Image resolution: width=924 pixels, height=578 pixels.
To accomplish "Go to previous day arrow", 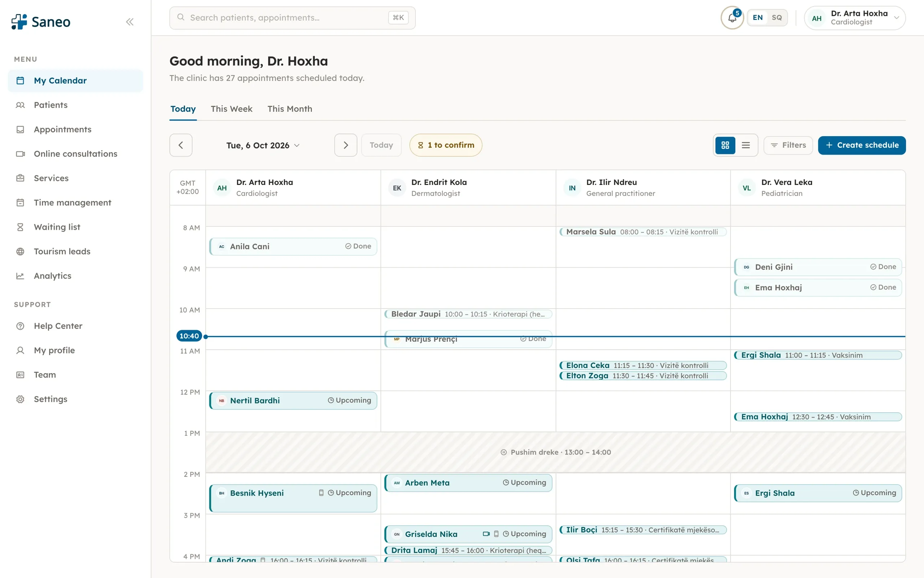I will [x=180, y=145].
